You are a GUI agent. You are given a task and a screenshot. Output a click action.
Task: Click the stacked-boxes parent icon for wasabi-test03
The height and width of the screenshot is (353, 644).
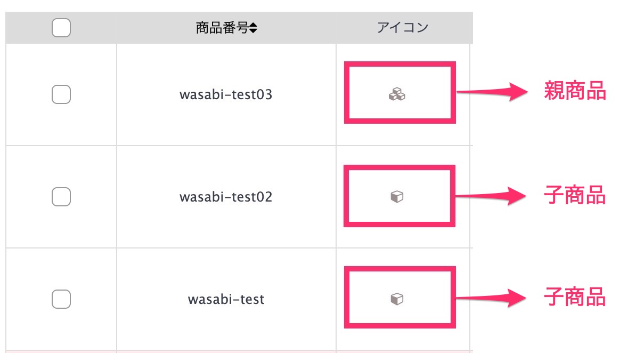tap(397, 95)
